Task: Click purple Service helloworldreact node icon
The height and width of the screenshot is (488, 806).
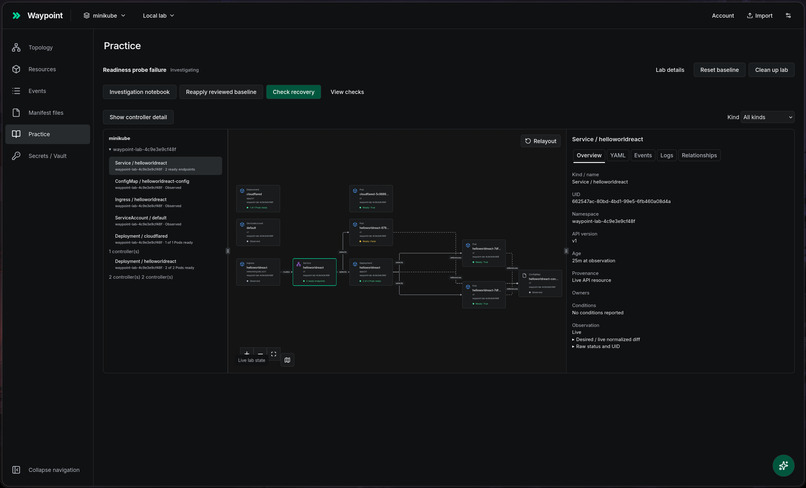Action: (x=298, y=264)
